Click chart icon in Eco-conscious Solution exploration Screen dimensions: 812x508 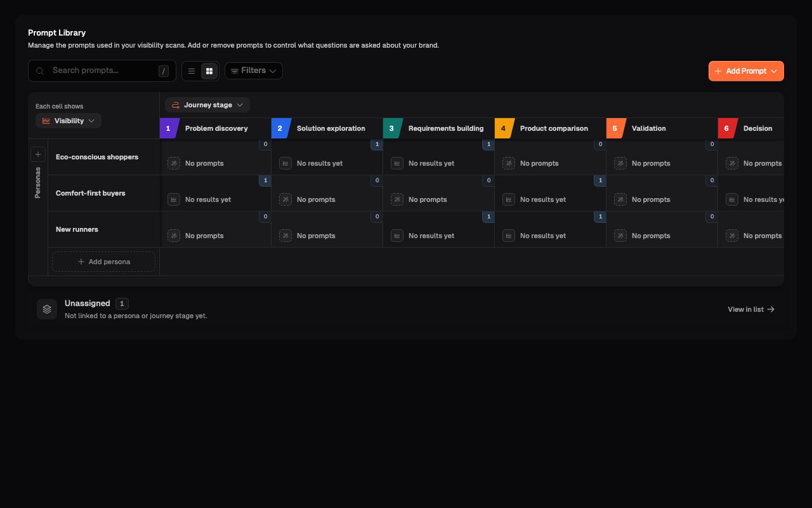point(285,163)
